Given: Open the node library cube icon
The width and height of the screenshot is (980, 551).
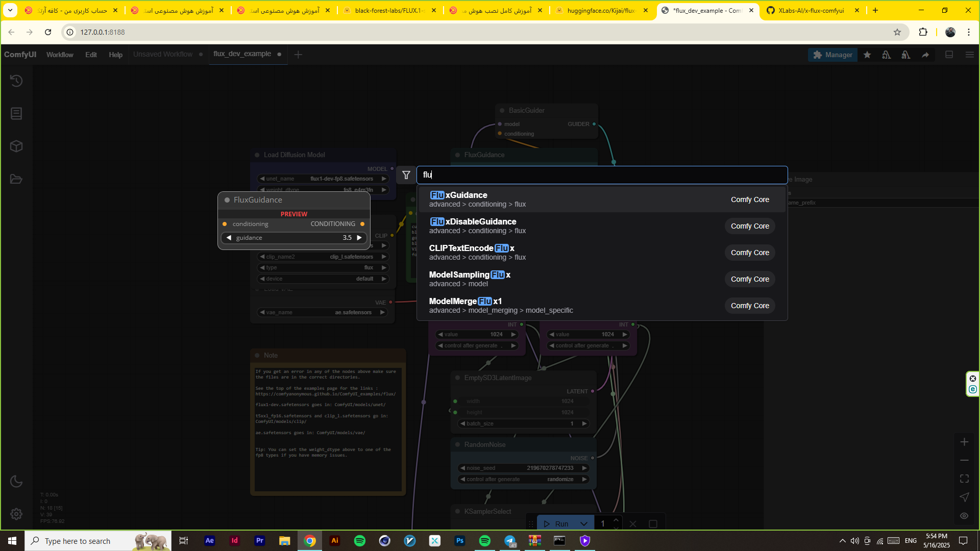Looking at the screenshot, I should click(x=16, y=146).
